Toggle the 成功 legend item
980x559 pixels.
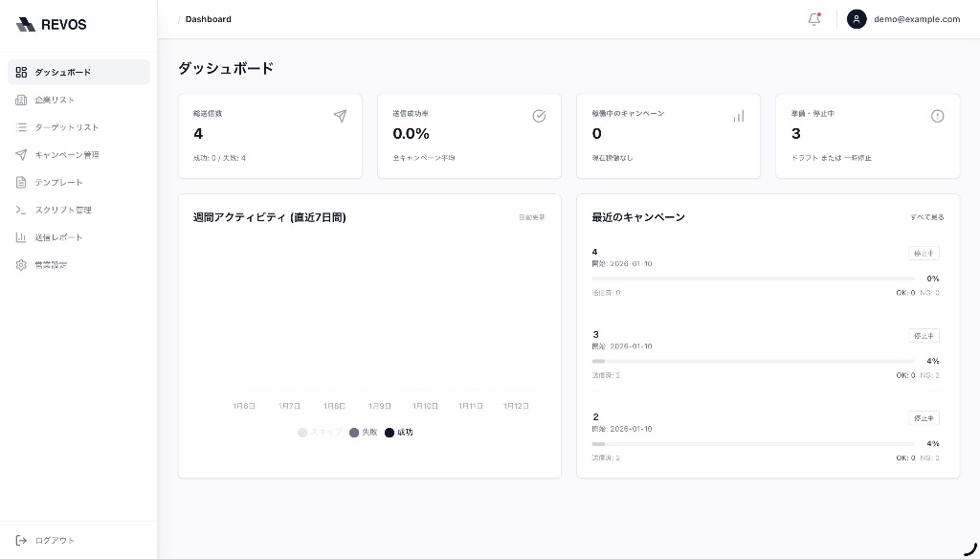(398, 432)
